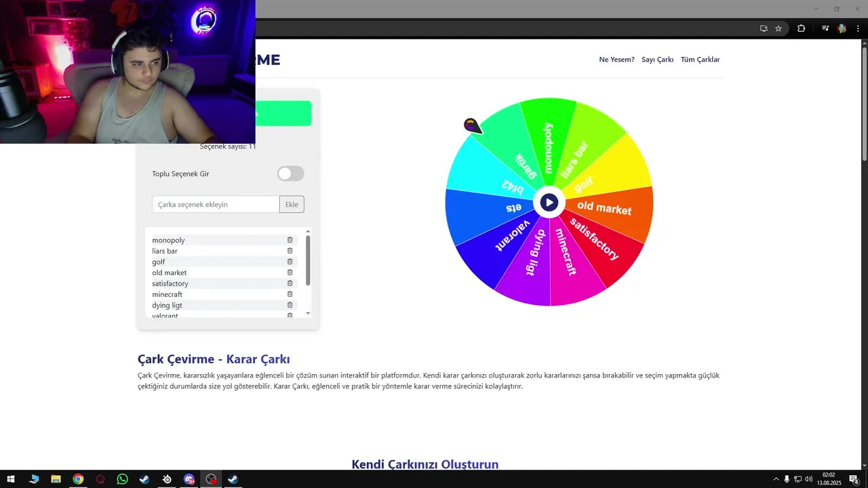Remove golf using its trash icon
This screenshot has height=488, width=868.
click(290, 262)
